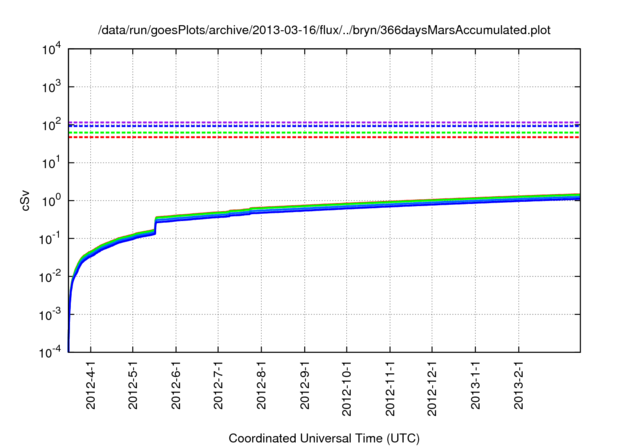This screenshot has height=448, width=640.
Task: Click the cSv y-axis label
Action: (25, 200)
